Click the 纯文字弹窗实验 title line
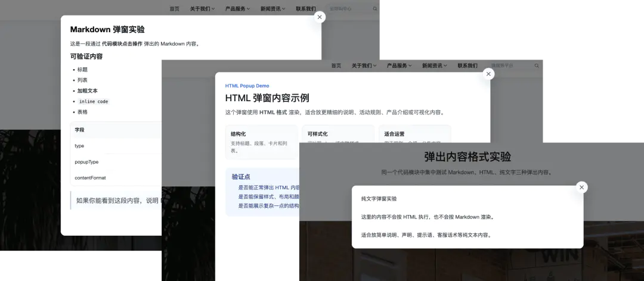644x281 pixels. tap(379, 199)
